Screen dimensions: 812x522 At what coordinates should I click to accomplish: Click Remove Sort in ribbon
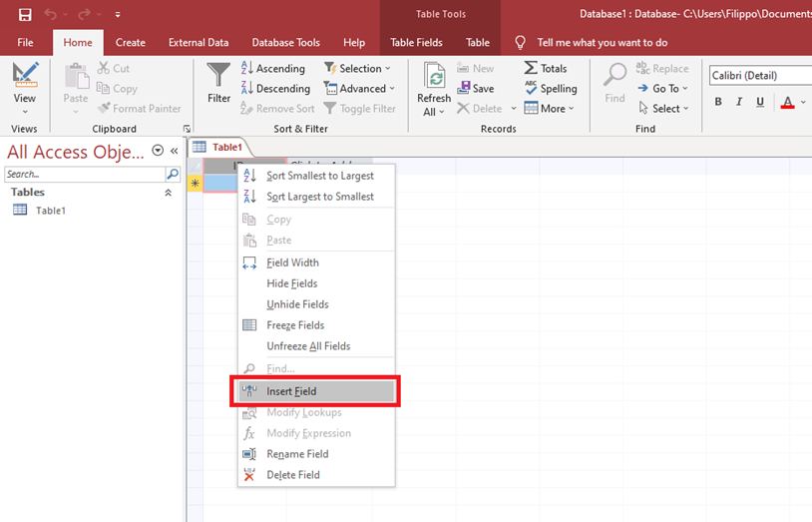pos(277,109)
